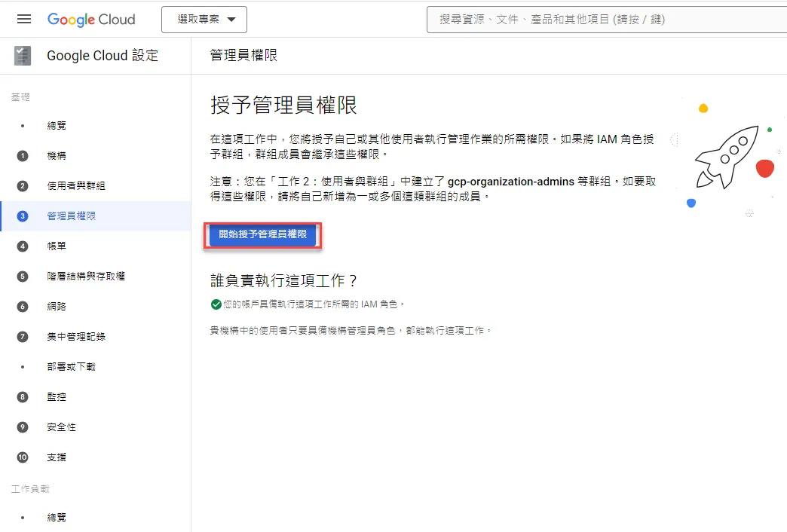Click the step 10 number icon
The width and height of the screenshot is (787, 532).
(23, 457)
